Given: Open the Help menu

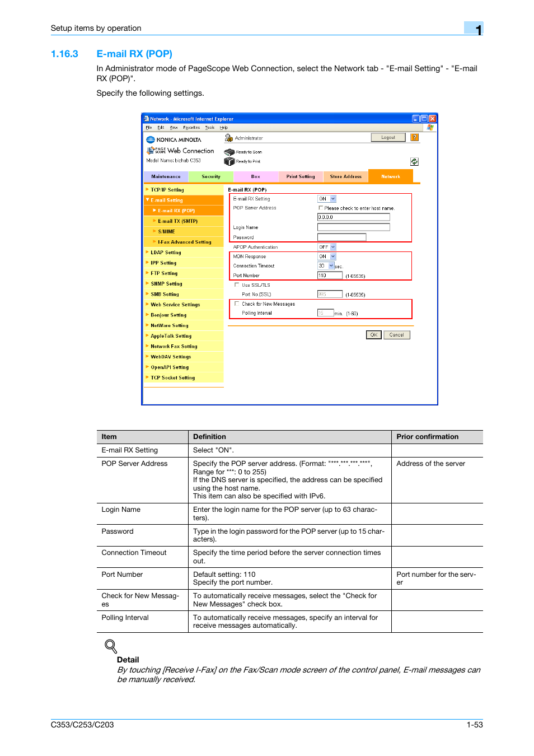Looking at the screenshot, I should (x=224, y=128).
